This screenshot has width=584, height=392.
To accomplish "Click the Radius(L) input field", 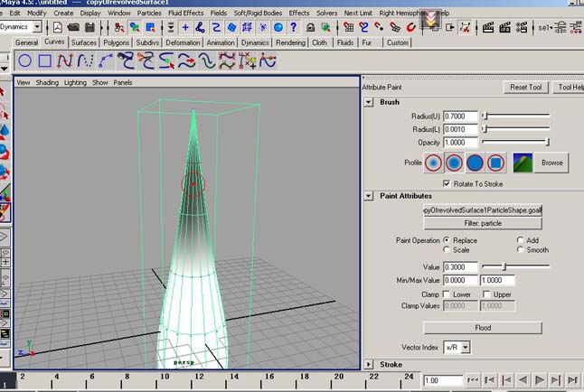I will [x=460, y=129].
